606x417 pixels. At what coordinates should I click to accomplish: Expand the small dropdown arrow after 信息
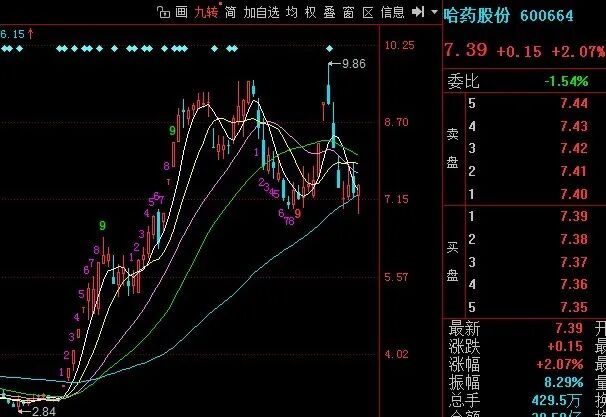(x=434, y=12)
